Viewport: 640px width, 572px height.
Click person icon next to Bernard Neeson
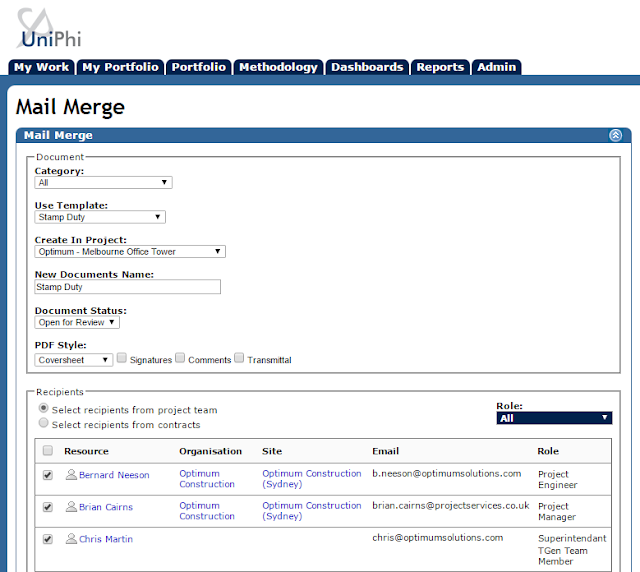[71, 474]
